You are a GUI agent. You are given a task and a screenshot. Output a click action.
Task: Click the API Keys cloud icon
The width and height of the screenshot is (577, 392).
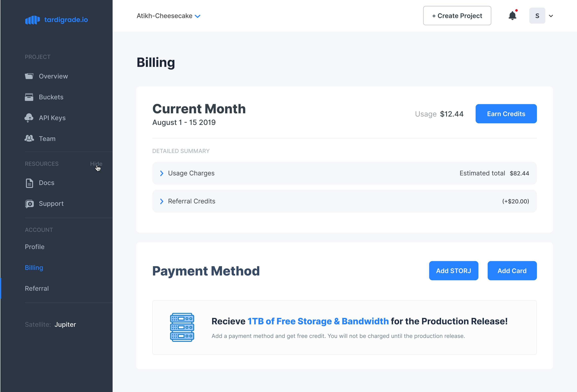pos(29,118)
